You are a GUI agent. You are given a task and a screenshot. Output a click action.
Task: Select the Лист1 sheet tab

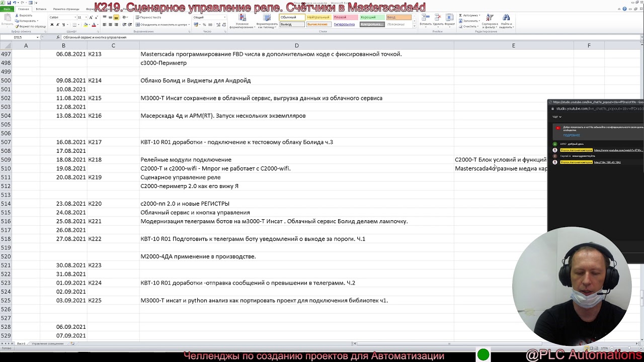(21, 343)
